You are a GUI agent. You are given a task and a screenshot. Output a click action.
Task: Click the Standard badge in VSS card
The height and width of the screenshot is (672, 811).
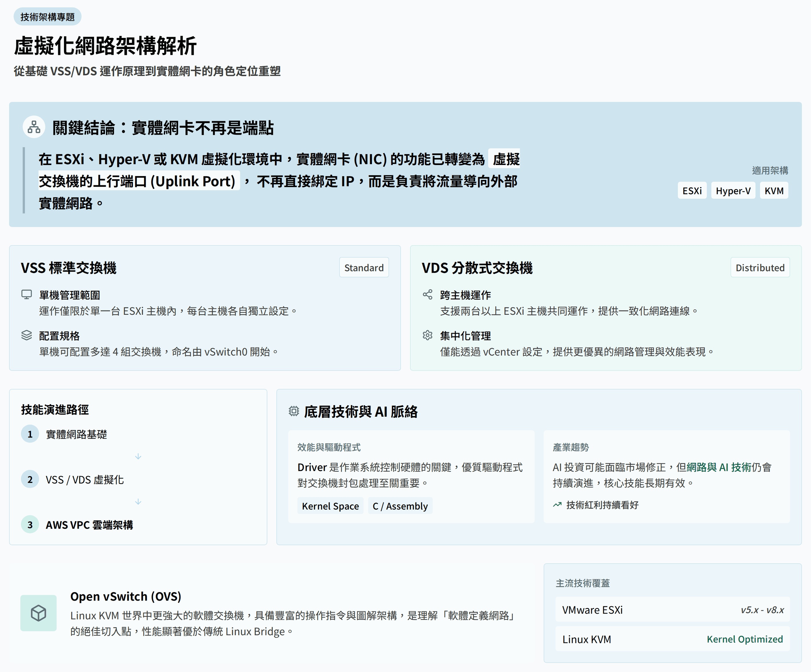point(364,268)
